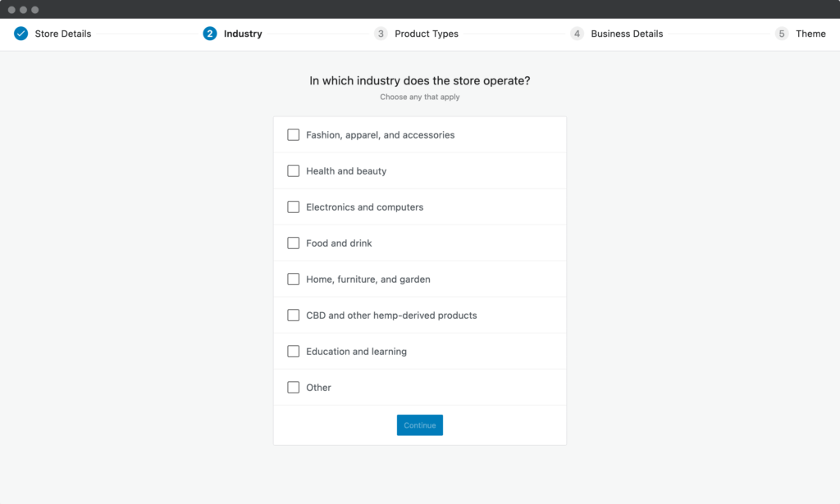Viewport: 840px width, 504px height.
Task: Select the Other industry checkbox
Action: [x=294, y=388]
